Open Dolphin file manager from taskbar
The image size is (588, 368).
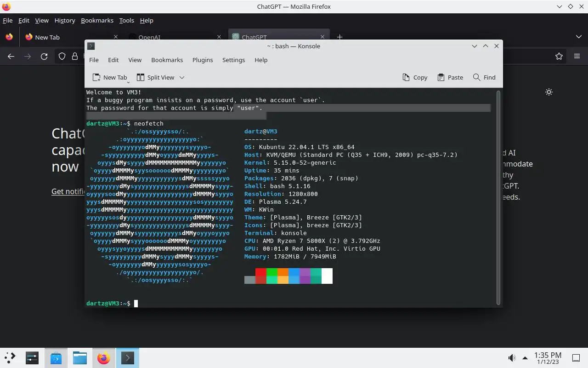79,357
